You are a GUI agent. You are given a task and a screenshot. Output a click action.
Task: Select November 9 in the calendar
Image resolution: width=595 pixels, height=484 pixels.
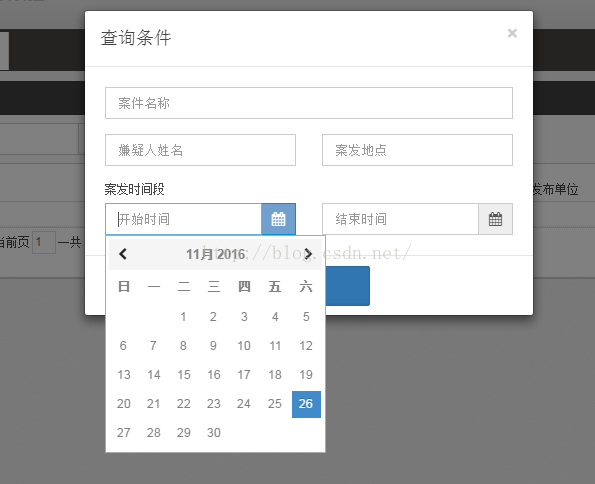coord(214,345)
